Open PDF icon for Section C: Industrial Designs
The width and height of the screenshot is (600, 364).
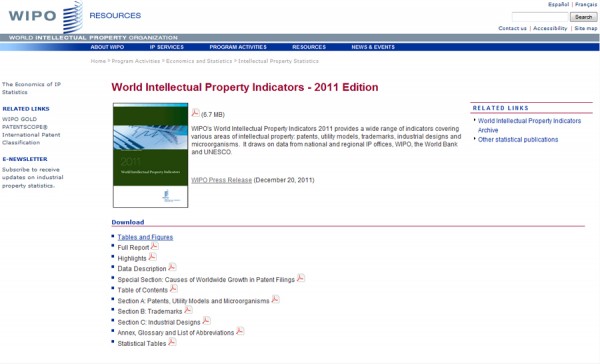206,320
